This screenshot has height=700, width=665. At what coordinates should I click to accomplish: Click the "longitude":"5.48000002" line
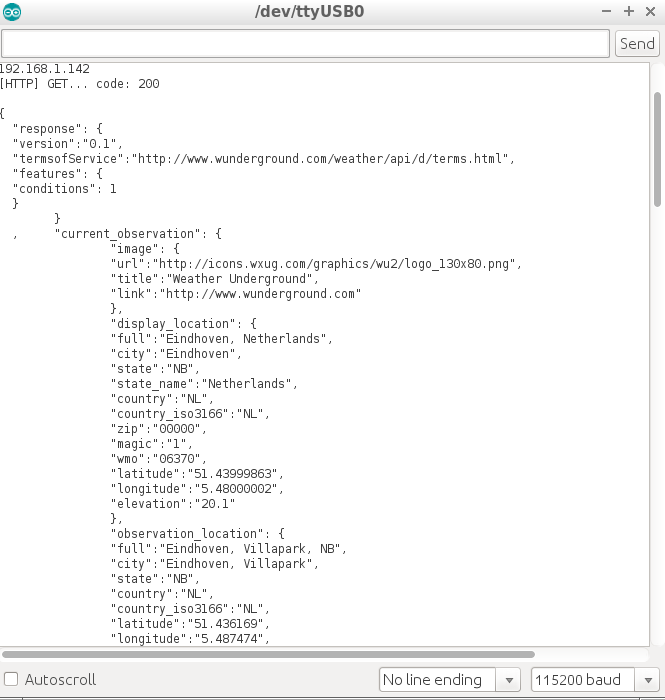[197, 489]
